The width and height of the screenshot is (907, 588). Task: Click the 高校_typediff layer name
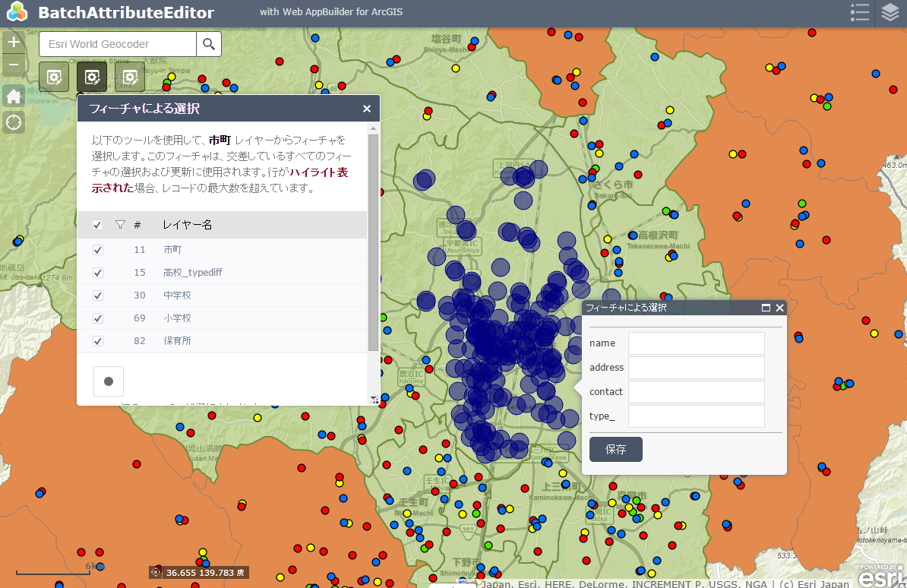[x=193, y=273]
